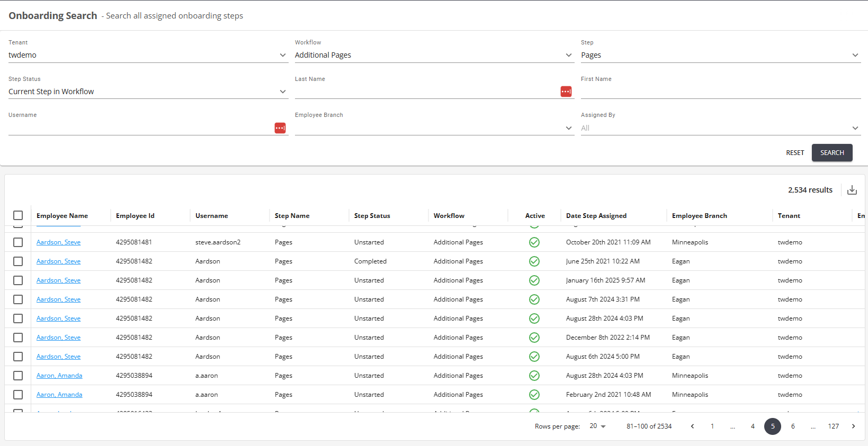The image size is (868, 446).
Task: Sort by Step Status column header
Action: point(372,216)
